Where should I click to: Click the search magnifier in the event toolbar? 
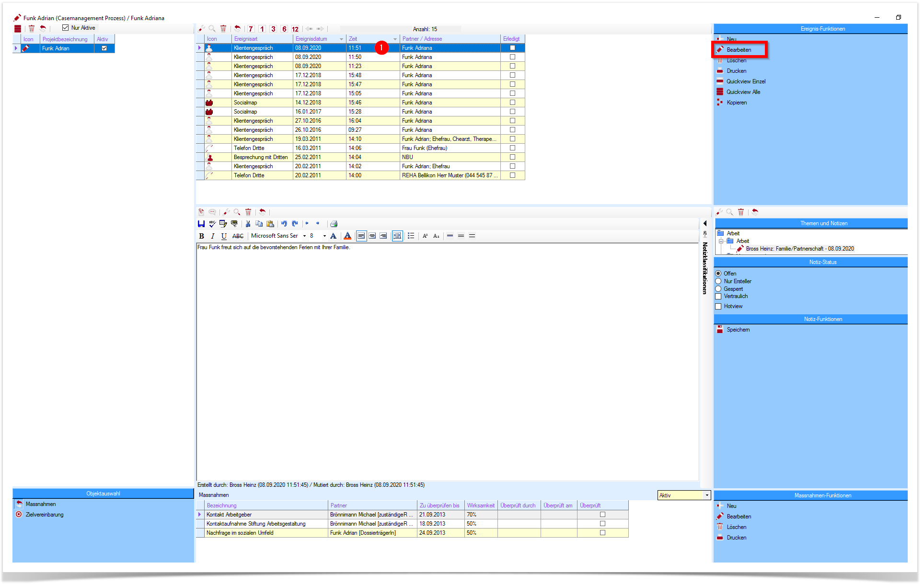pyautogui.click(x=212, y=29)
